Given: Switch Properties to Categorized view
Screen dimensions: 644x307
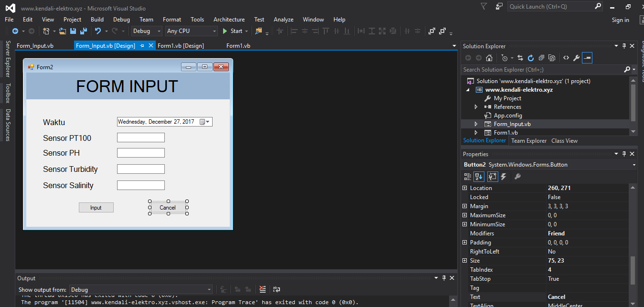Looking at the screenshot, I should (468, 177).
